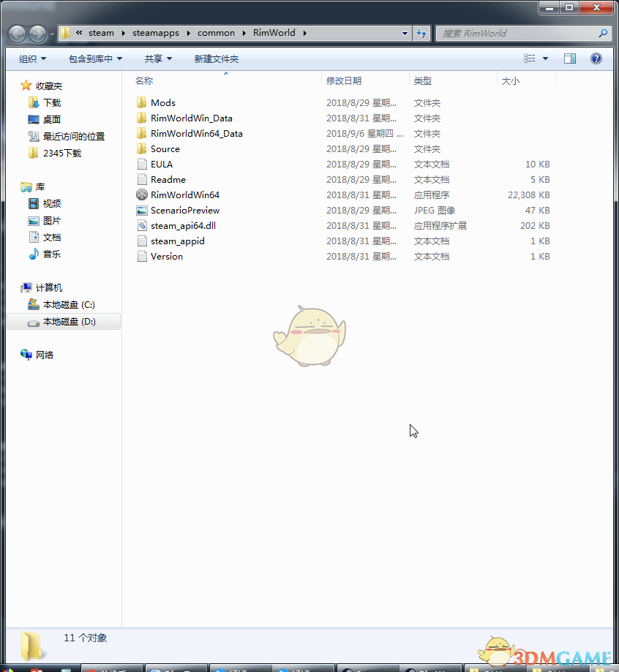
Task: Select the Readme text document icon
Action: (x=141, y=180)
